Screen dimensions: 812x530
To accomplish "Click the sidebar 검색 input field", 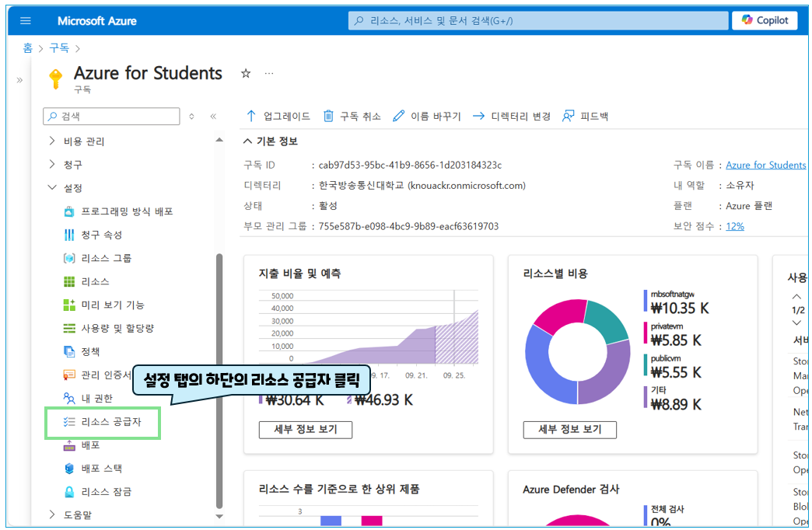I will click(x=111, y=117).
